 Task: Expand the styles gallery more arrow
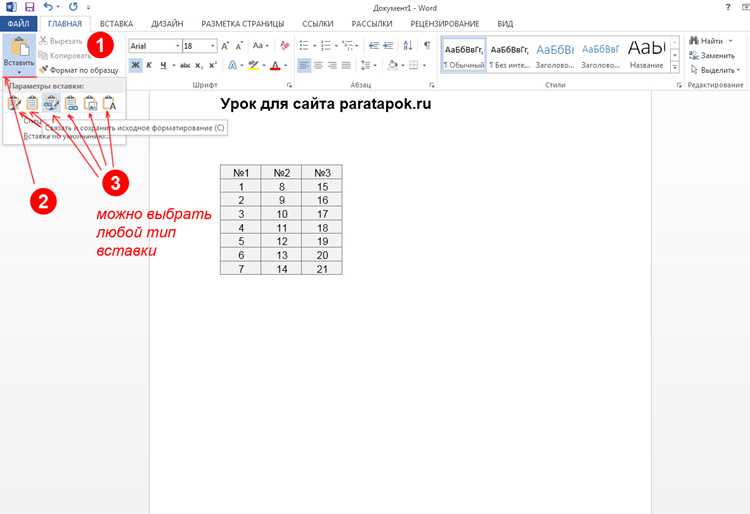pyautogui.click(x=675, y=67)
